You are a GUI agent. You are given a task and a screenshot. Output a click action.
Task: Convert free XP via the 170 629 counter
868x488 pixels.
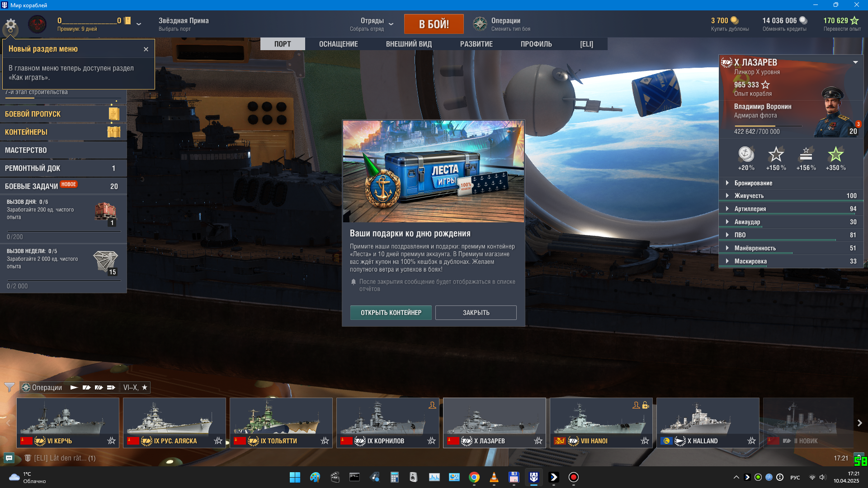coord(842,24)
